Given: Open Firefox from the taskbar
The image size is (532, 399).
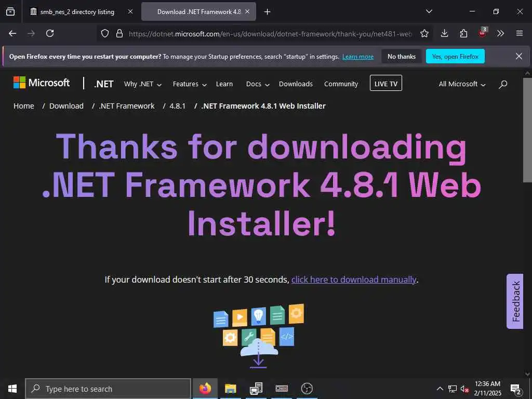Looking at the screenshot, I should [205, 389].
